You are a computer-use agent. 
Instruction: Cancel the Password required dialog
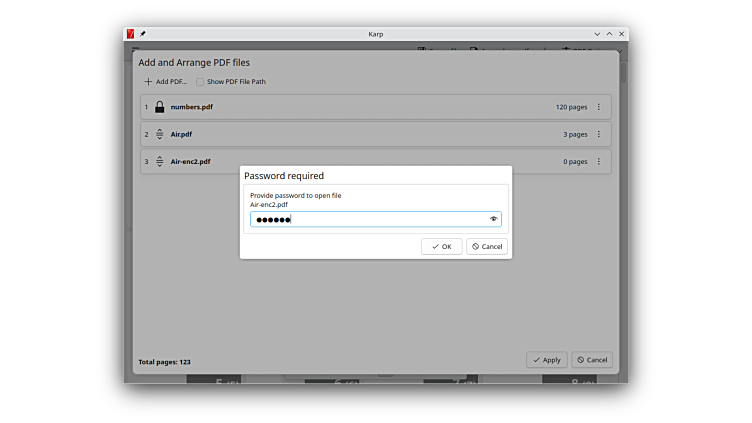[x=487, y=246]
